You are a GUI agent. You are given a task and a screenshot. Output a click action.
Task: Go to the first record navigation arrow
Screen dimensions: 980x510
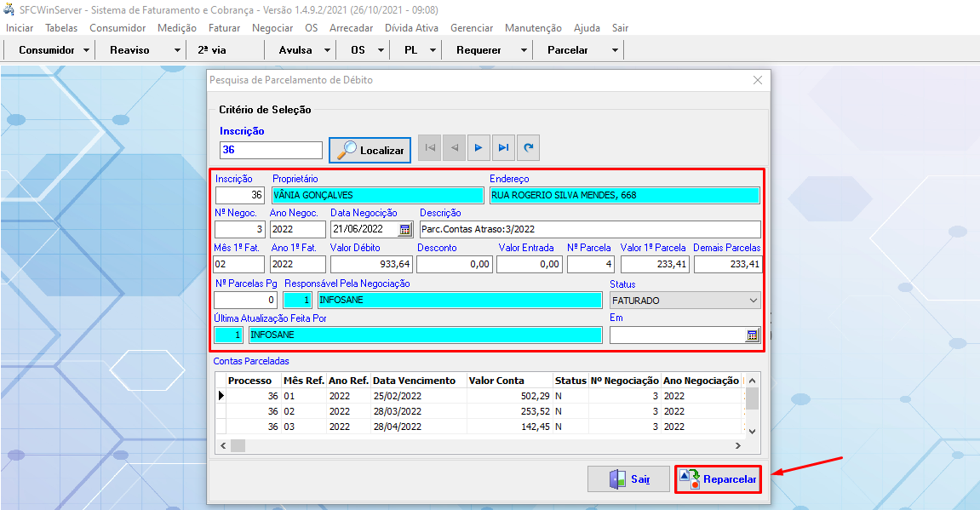point(430,148)
